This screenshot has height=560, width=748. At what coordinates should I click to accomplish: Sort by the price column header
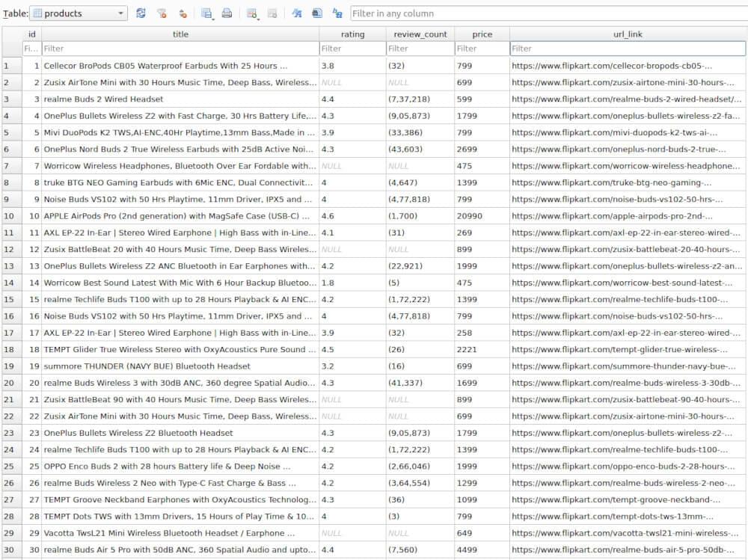482,34
